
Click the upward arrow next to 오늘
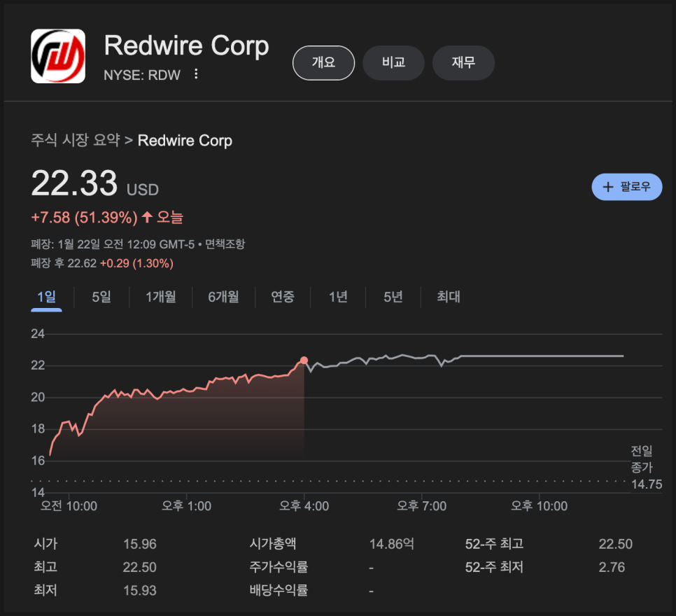coord(147,217)
